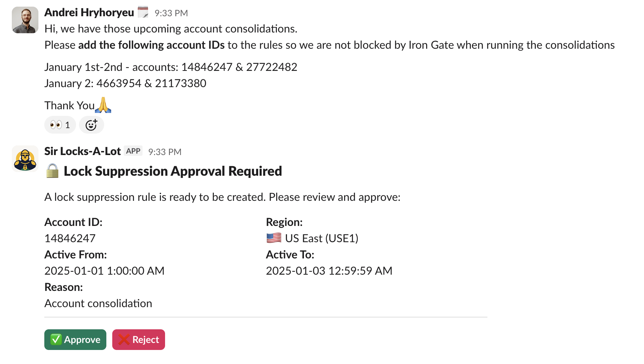
Task: Click the Sir Locks-A-Lot bot name
Action: pyautogui.click(x=82, y=151)
